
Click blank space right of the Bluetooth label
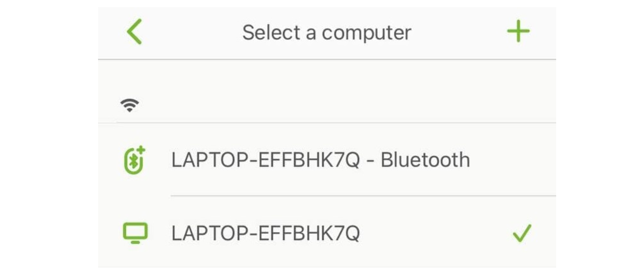coord(511,160)
